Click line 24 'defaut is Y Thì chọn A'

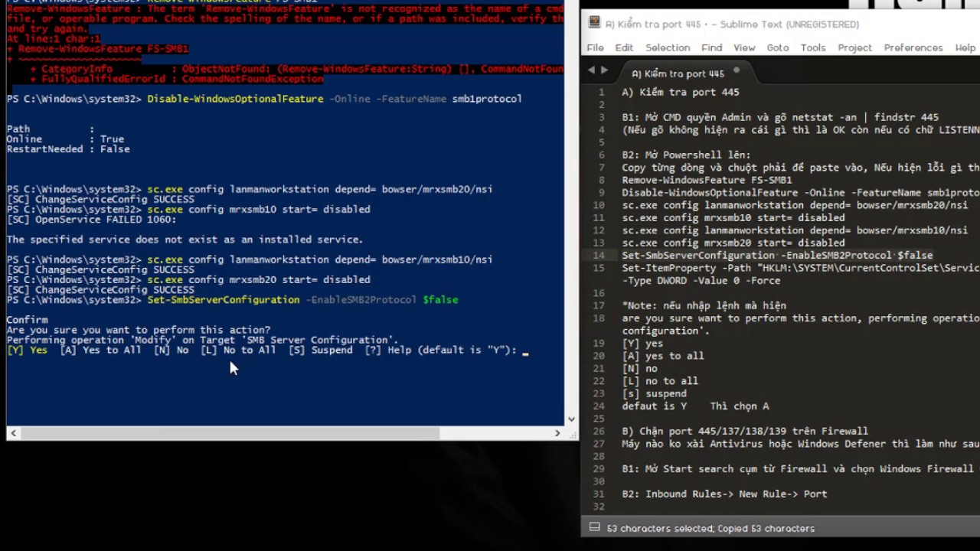695,406
